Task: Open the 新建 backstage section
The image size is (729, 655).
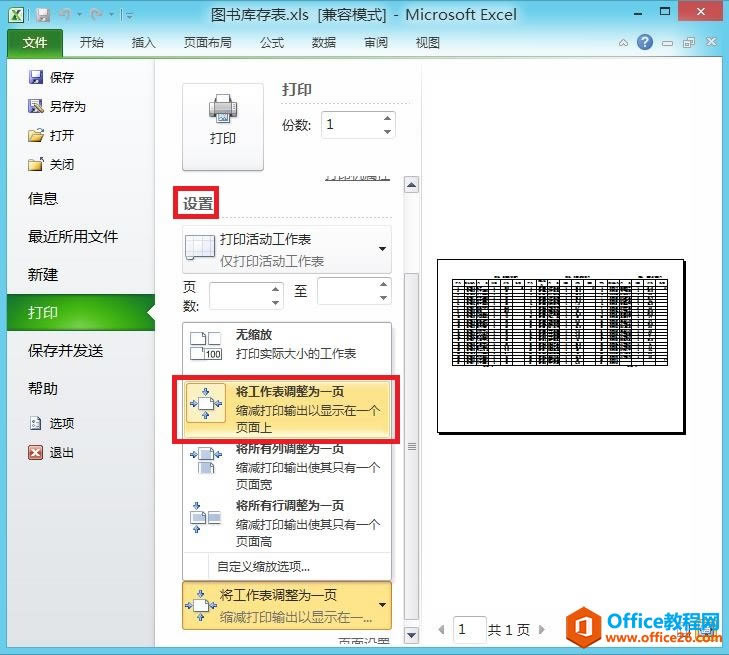Action: coord(43,275)
